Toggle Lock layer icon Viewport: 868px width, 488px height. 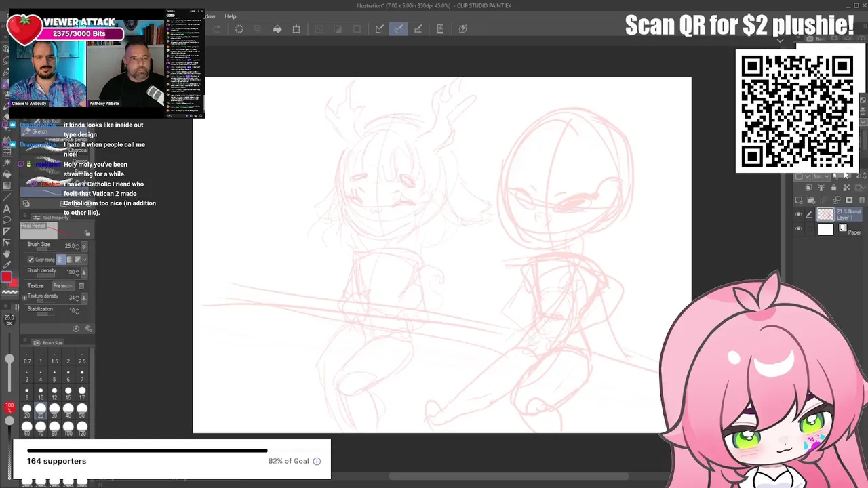833,188
